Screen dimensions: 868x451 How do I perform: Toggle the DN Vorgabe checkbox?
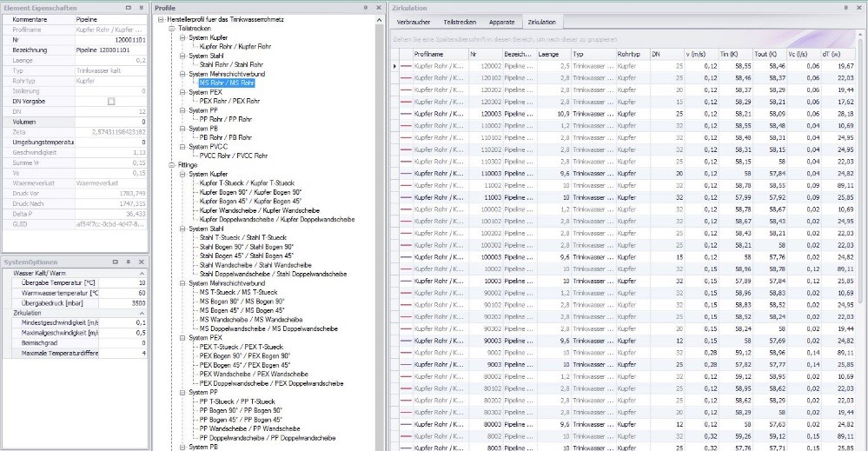111,102
